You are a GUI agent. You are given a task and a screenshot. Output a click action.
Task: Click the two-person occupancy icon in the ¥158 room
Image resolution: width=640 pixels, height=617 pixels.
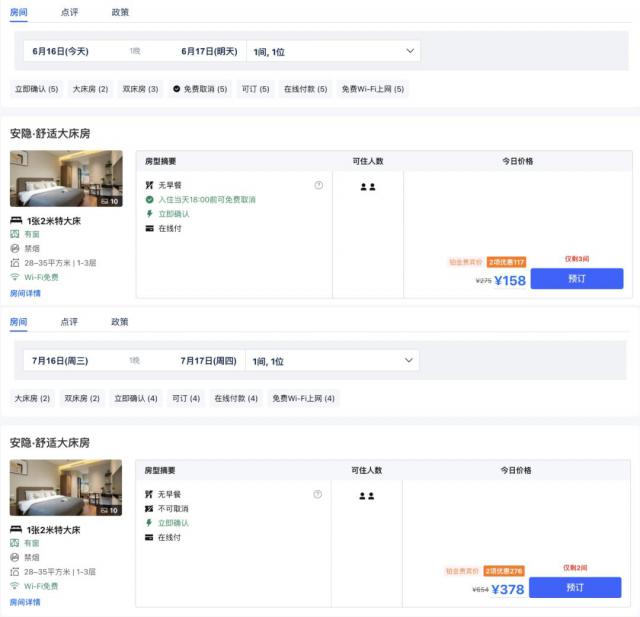[368, 187]
